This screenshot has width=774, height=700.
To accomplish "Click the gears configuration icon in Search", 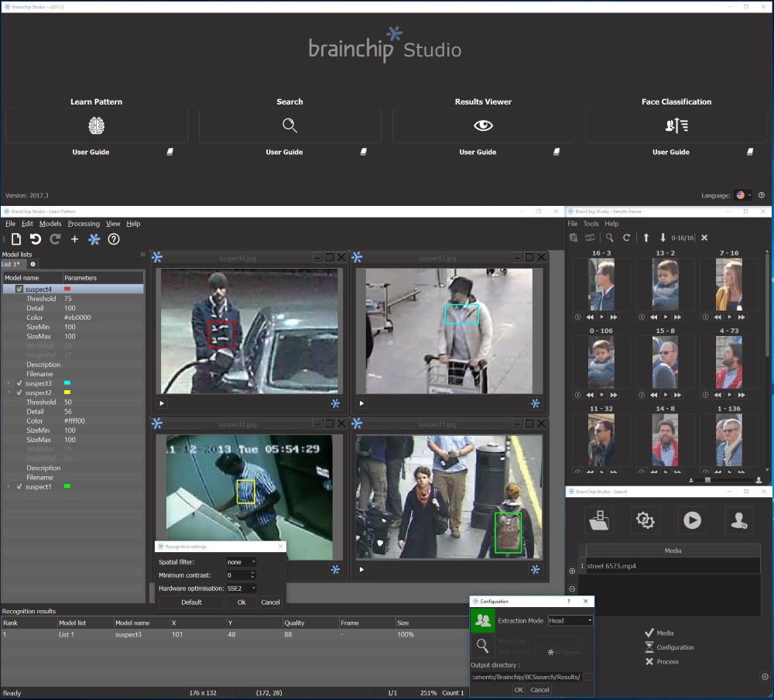I will pyautogui.click(x=645, y=520).
